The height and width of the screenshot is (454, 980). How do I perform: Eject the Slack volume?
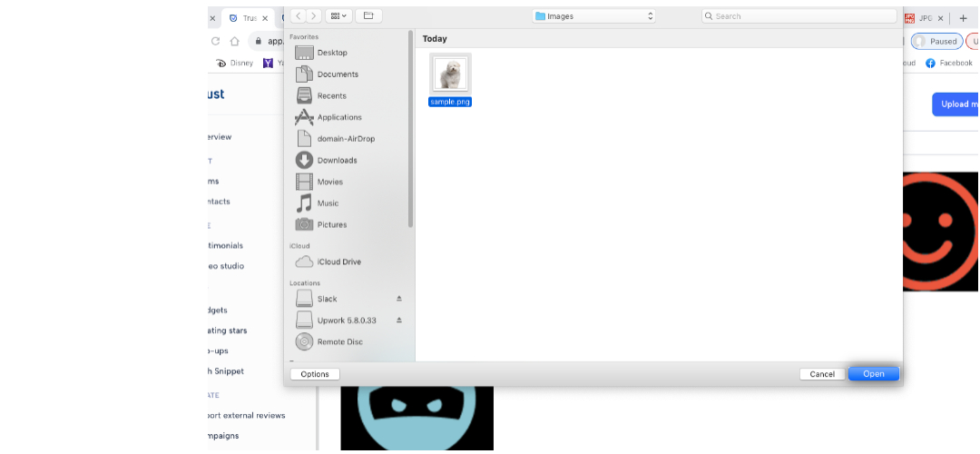398,299
